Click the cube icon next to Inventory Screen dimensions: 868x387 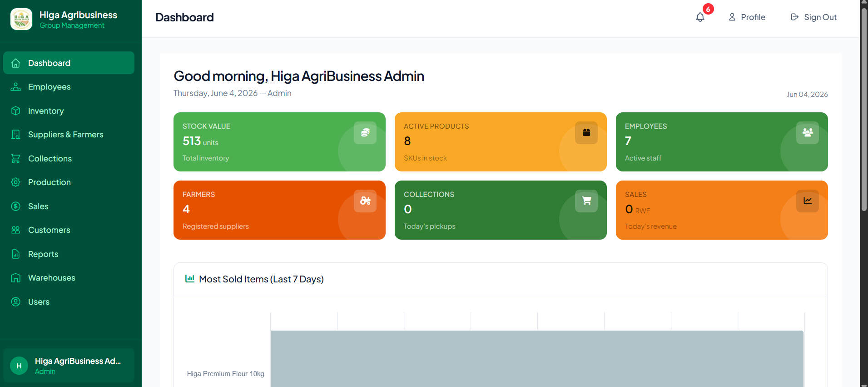tap(16, 111)
